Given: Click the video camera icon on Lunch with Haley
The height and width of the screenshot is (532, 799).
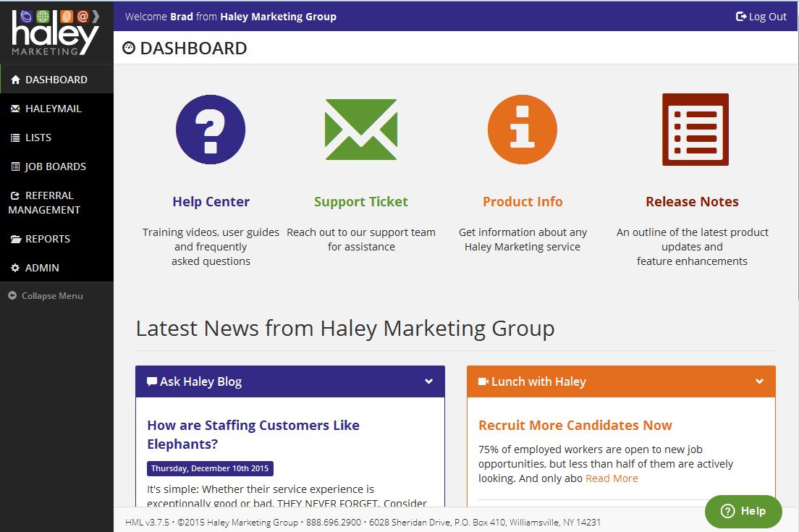Looking at the screenshot, I should pos(483,381).
